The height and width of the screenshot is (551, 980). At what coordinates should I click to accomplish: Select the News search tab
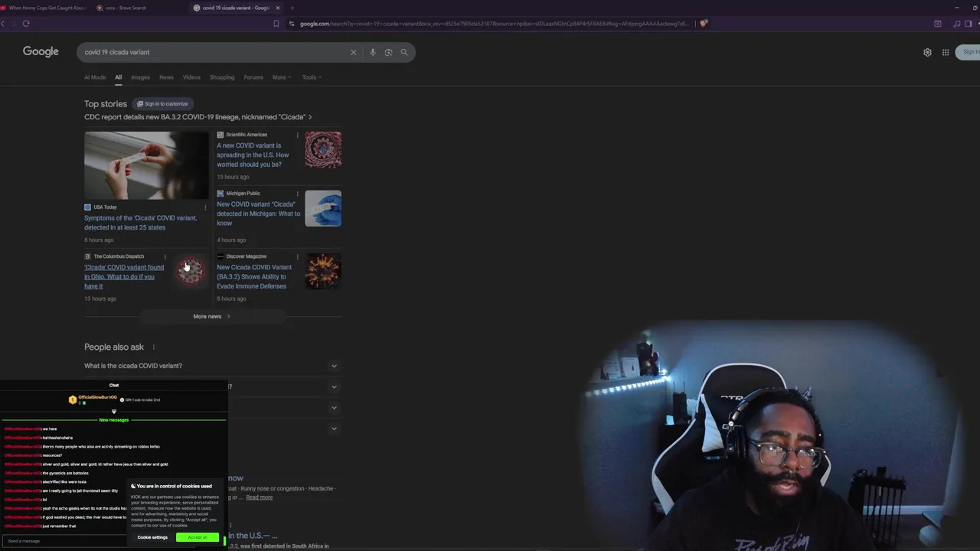click(166, 77)
